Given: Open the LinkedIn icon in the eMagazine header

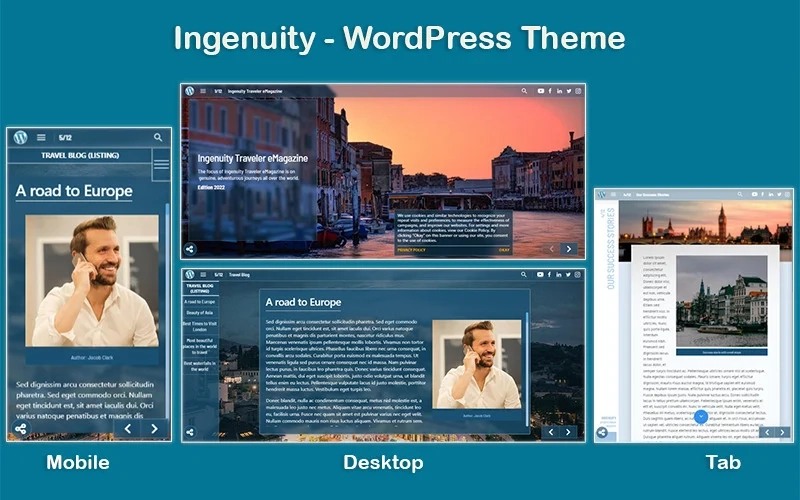Looking at the screenshot, I should coord(560,91).
